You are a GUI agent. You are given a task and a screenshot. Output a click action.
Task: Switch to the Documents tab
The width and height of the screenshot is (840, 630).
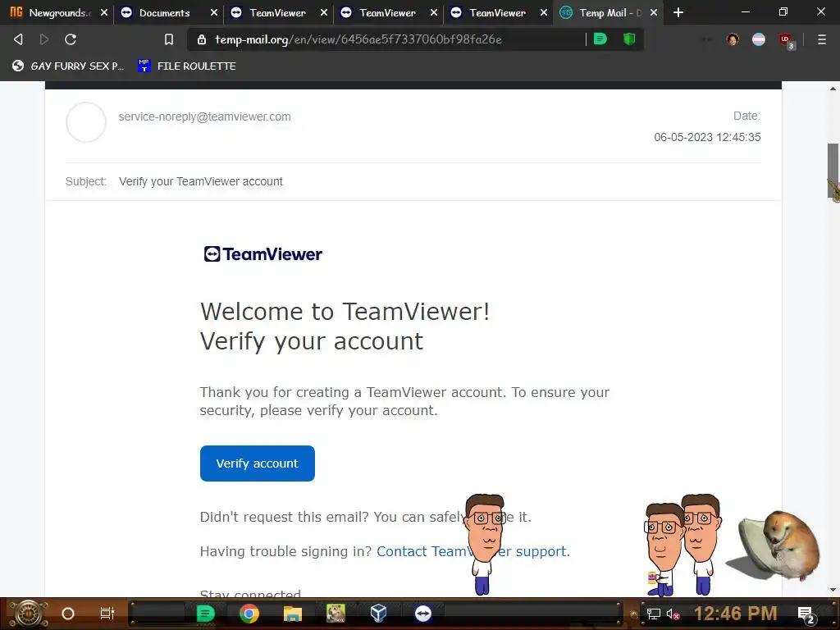(168, 12)
